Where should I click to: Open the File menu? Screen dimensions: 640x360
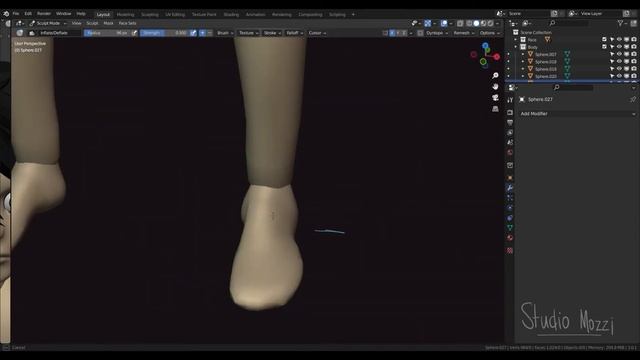[16, 14]
